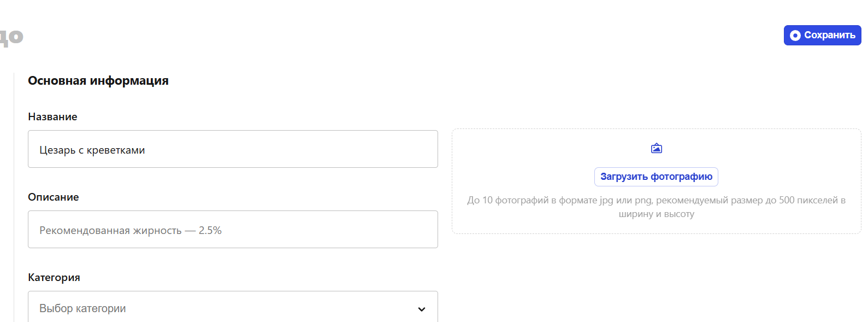This screenshot has height=322, width=868.
Task: Click the circle icon inside Сохранить
Action: (795, 36)
